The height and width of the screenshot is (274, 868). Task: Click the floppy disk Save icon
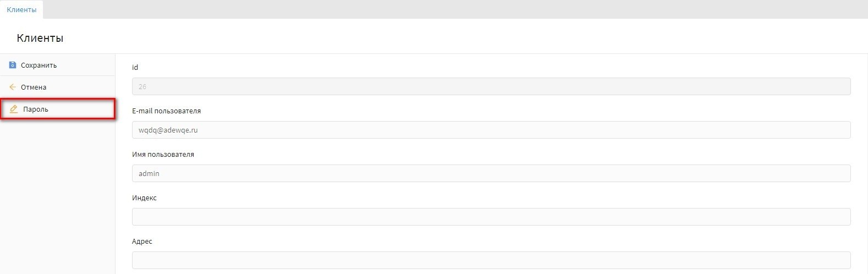coord(13,65)
